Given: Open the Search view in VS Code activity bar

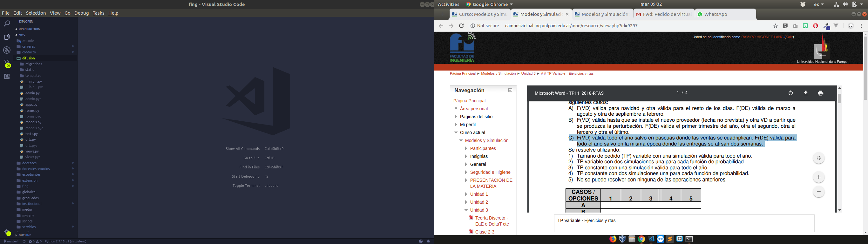Looking at the screenshot, I should click(7, 24).
